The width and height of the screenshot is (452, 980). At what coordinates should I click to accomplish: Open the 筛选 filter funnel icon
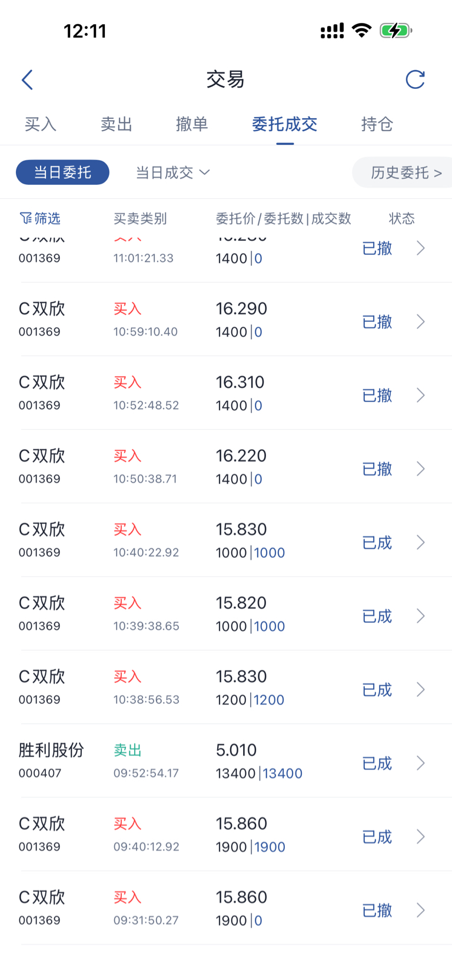(25, 218)
